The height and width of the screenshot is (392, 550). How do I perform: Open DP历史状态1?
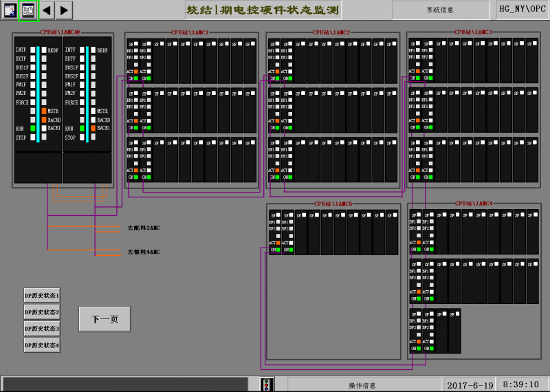coord(42,296)
